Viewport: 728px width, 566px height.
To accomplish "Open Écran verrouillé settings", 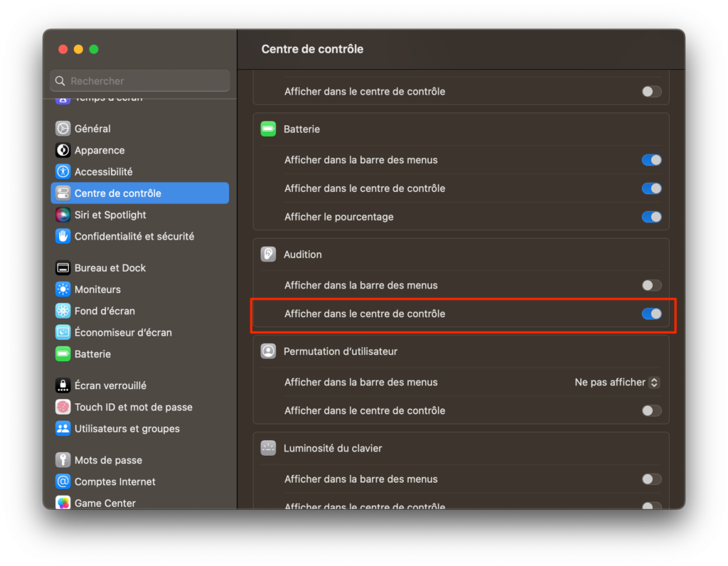I will coord(140,385).
